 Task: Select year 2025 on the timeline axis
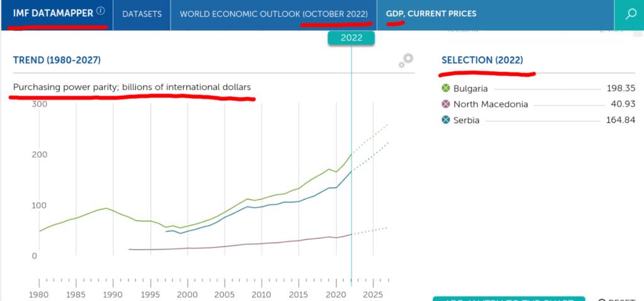point(373,294)
